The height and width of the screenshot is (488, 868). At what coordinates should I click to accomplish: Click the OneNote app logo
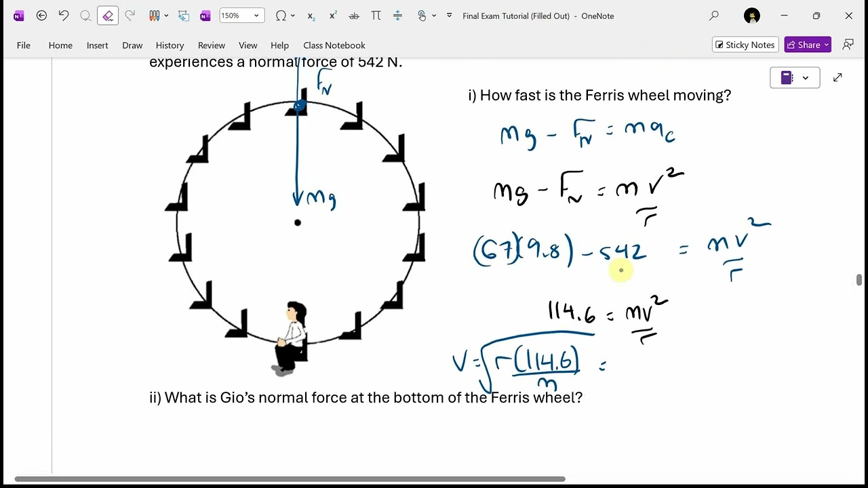18,16
